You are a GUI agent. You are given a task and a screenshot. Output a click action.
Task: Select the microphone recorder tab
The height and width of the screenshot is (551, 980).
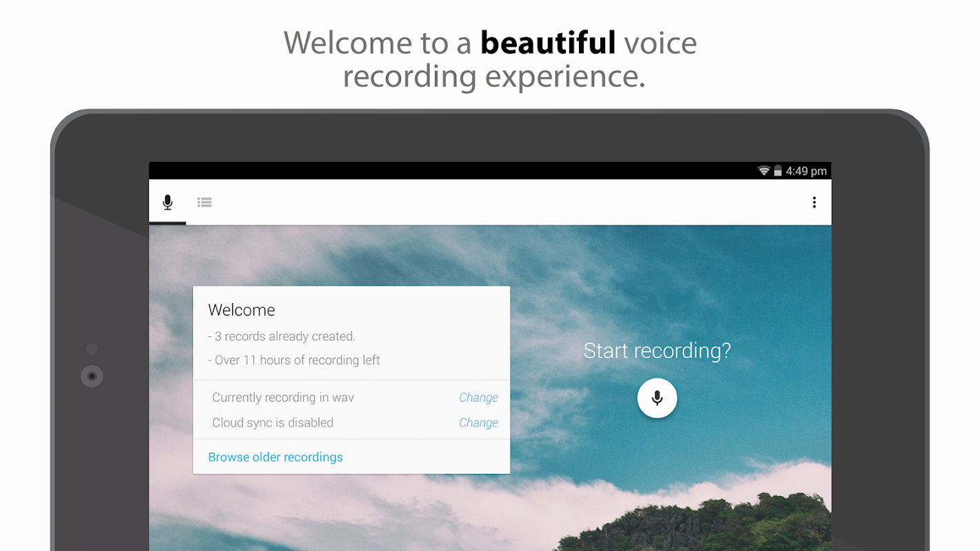pyautogui.click(x=167, y=202)
